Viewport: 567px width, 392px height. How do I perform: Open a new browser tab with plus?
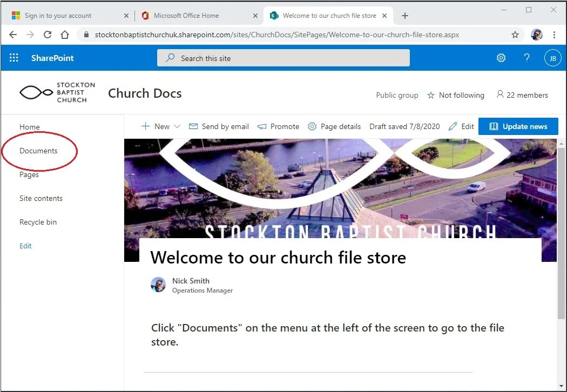tap(405, 16)
